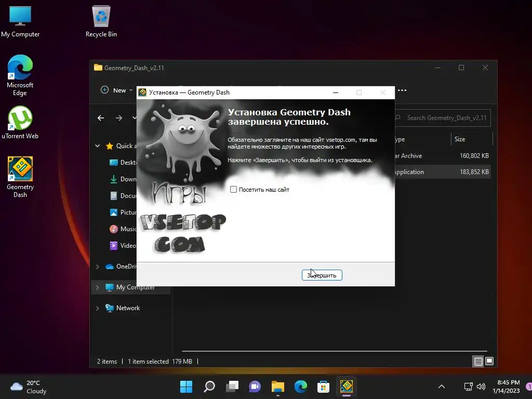This screenshot has width=532, height=399.
Task: Open File Explorer from the taskbar
Action: (277, 387)
